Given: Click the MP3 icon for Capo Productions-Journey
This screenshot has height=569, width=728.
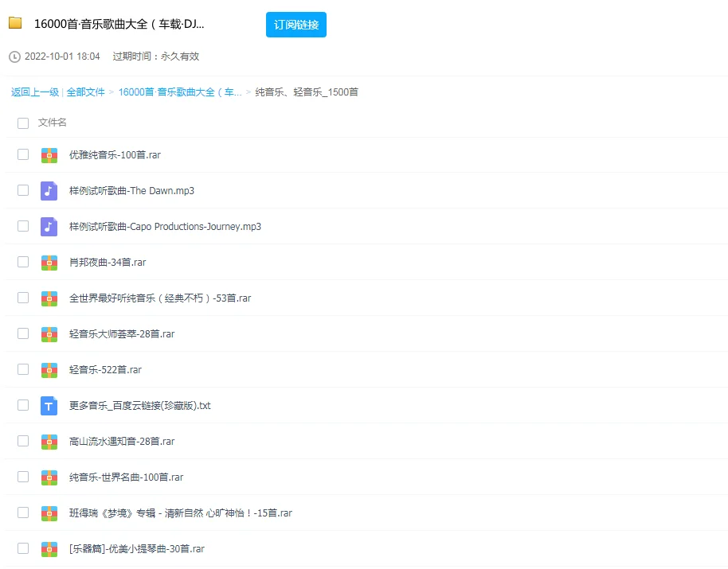Looking at the screenshot, I should 49,226.
